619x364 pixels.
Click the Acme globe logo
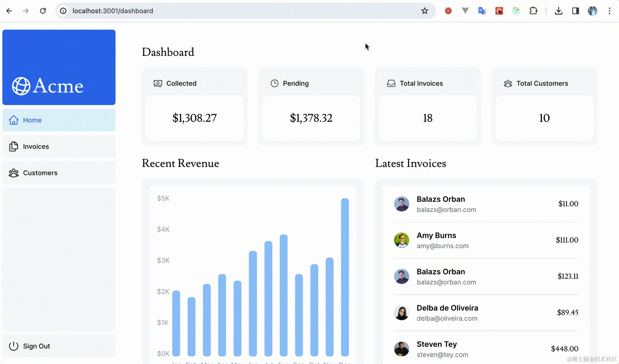pos(21,86)
